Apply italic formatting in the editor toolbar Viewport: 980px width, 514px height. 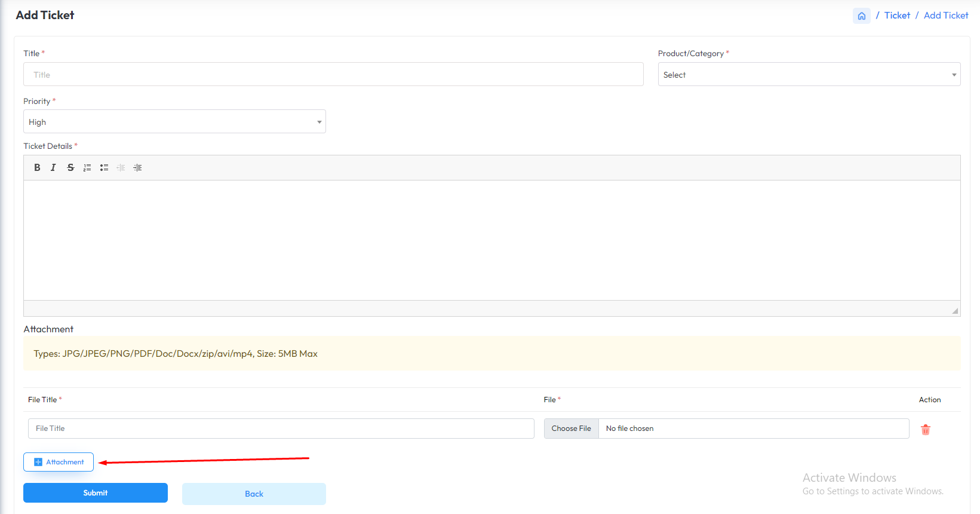(53, 168)
